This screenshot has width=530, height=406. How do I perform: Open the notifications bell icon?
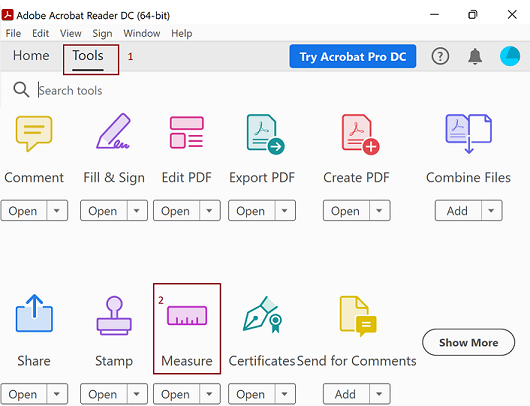[x=475, y=56]
